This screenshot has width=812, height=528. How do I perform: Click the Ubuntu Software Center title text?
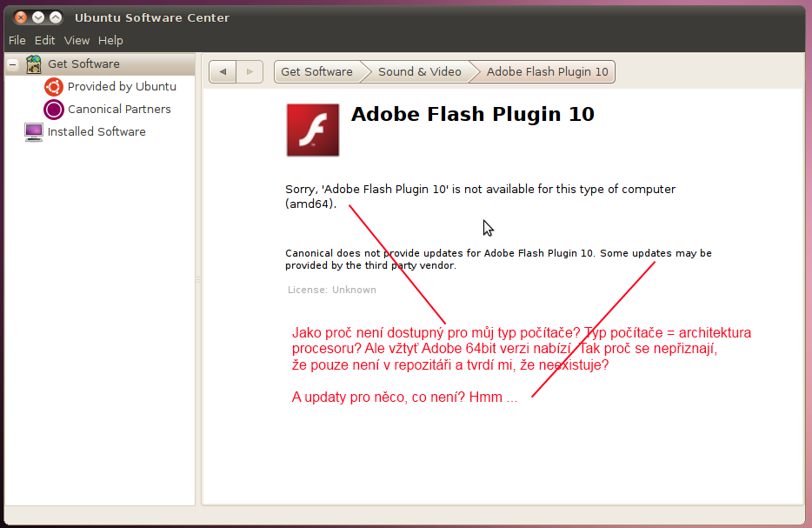pyautogui.click(x=152, y=17)
